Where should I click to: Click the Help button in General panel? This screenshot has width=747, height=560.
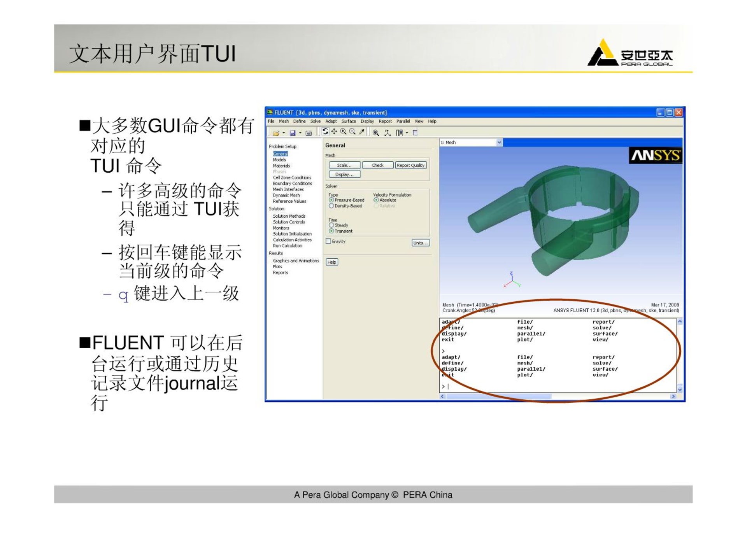331,262
